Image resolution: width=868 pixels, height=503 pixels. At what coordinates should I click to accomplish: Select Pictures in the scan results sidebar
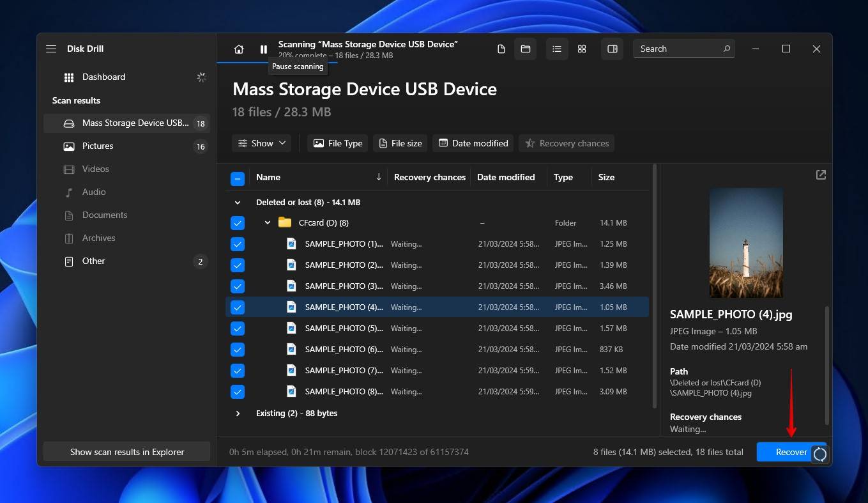pos(97,146)
